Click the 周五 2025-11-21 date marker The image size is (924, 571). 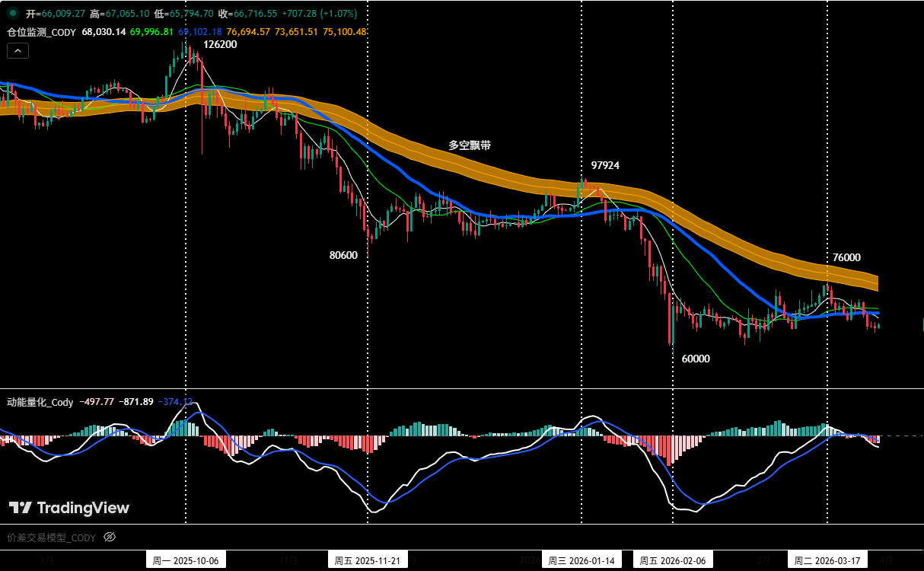(x=366, y=559)
